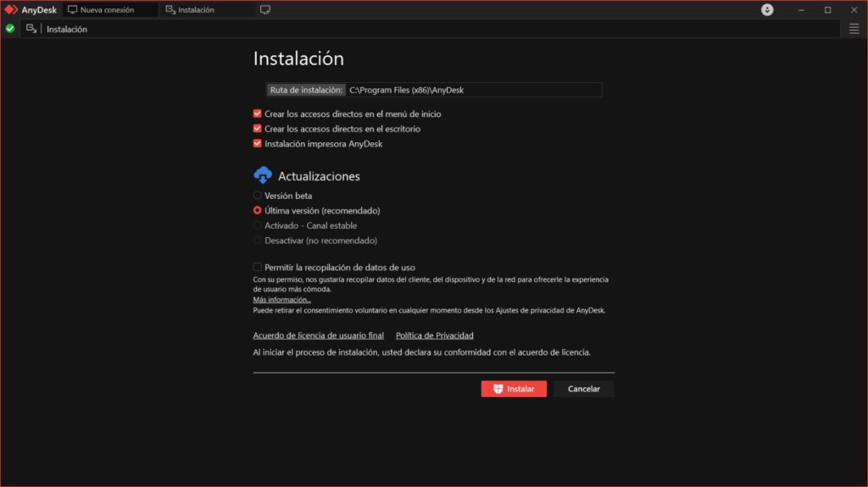Choose Desactivar (no recomendado) option
Image resolution: width=868 pixels, height=487 pixels.
pos(258,241)
